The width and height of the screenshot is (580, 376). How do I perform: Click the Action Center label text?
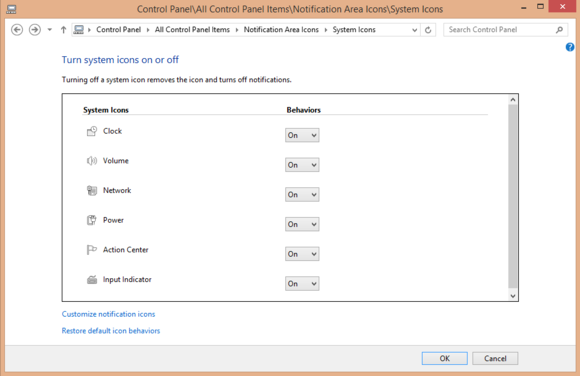coord(126,250)
